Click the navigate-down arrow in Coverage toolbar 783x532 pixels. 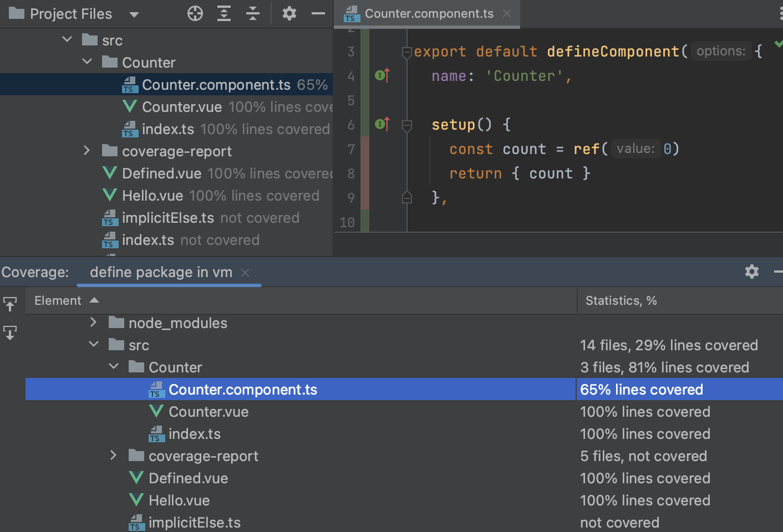(10, 332)
